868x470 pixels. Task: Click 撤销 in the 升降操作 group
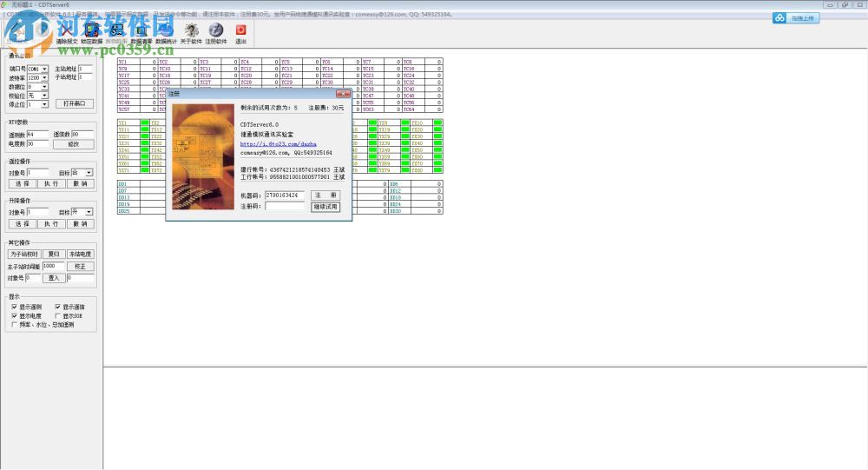point(80,224)
